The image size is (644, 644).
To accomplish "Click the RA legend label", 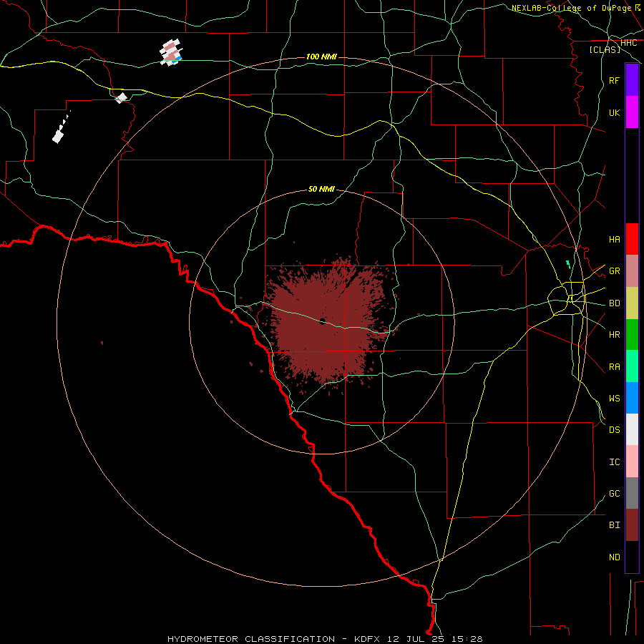I will click(614, 367).
